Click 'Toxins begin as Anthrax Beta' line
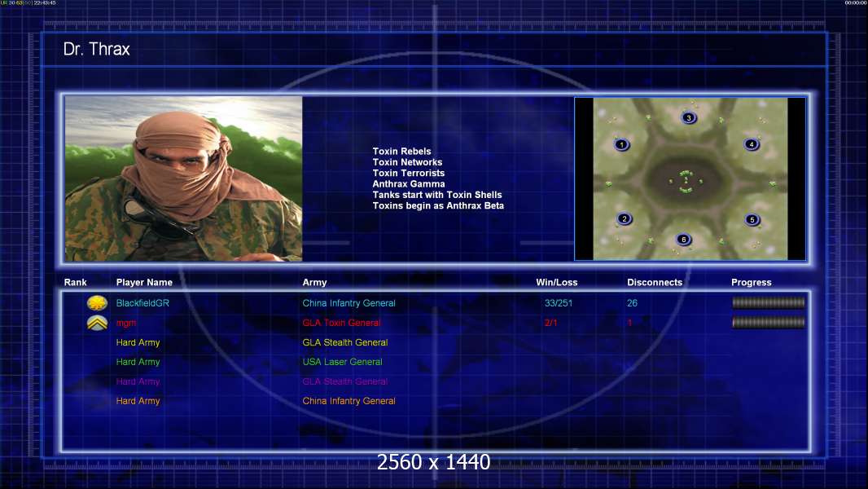Screen dimensions: 868x489 438,205
